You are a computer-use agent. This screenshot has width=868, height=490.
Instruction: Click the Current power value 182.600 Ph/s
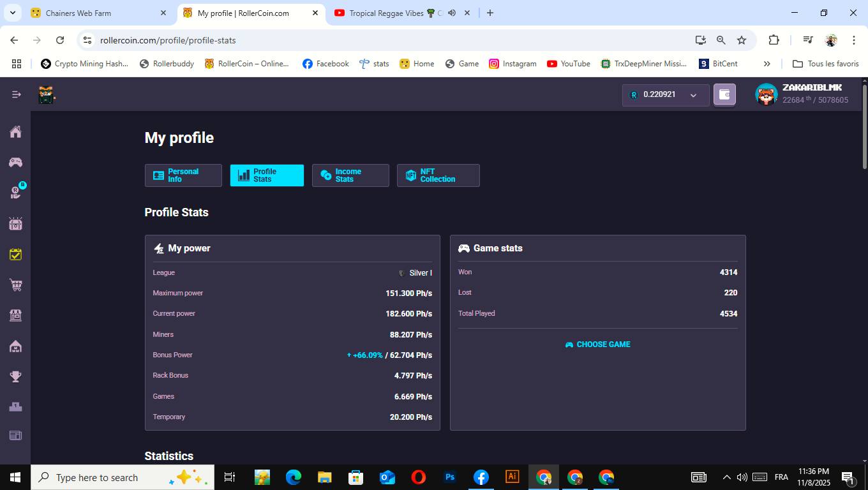408,314
